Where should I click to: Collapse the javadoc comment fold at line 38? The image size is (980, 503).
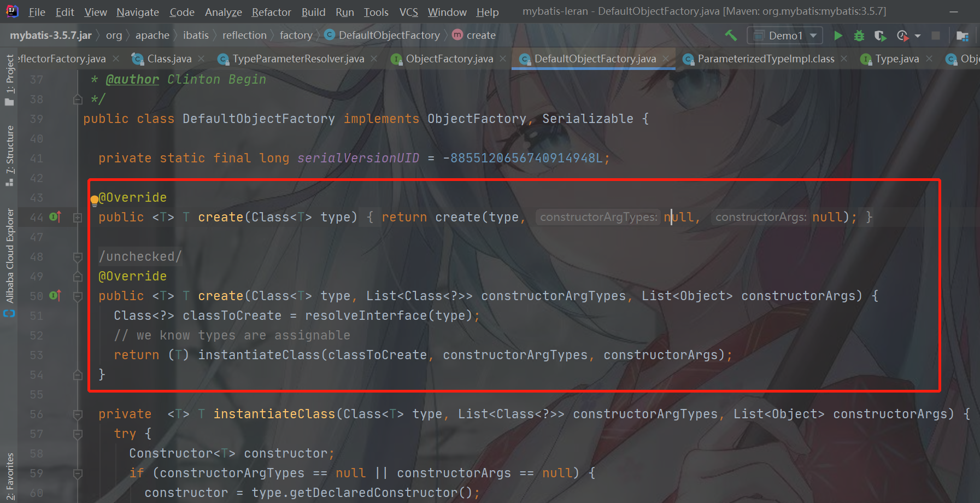click(78, 100)
